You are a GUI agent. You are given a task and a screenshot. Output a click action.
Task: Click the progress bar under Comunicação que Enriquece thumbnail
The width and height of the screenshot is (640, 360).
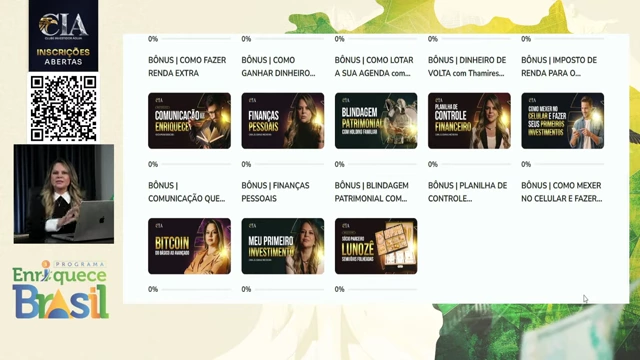point(196,164)
